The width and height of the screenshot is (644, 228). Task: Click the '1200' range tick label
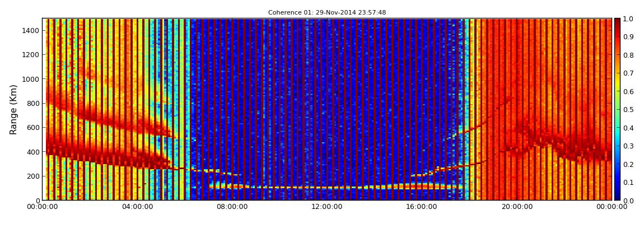click(31, 55)
